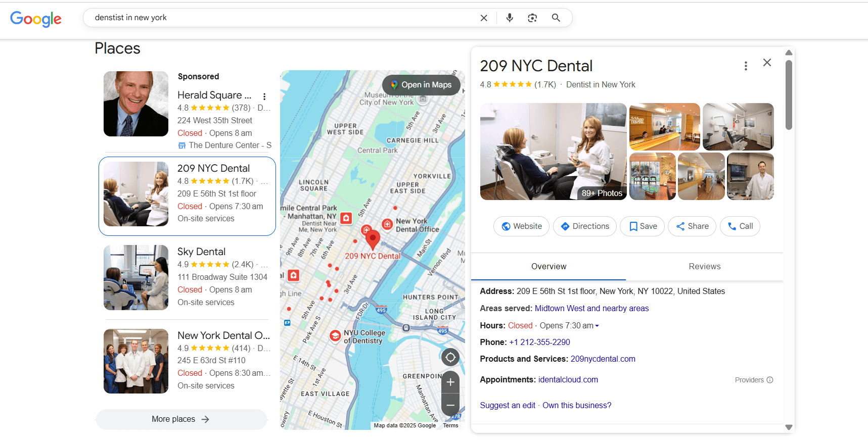Click the Website button
Image resolution: width=868 pixels, height=442 pixels.
click(521, 226)
